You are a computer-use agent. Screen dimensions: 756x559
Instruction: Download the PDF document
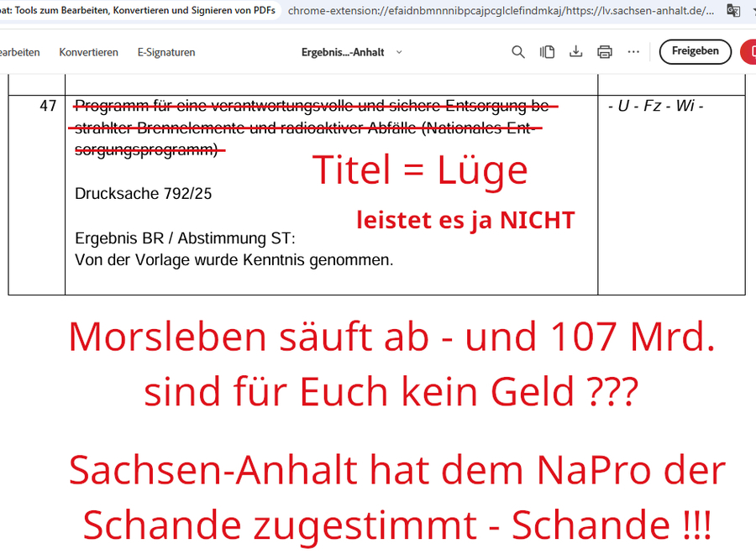(575, 51)
